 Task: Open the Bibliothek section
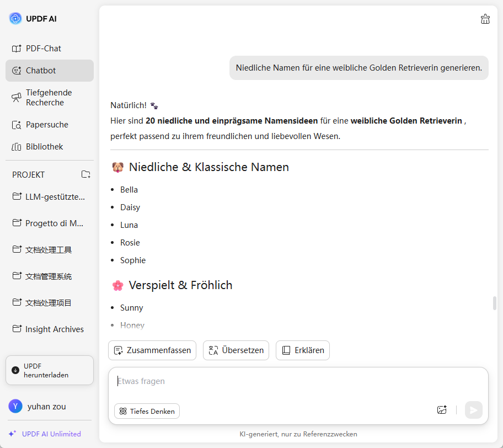pyautogui.click(x=44, y=147)
